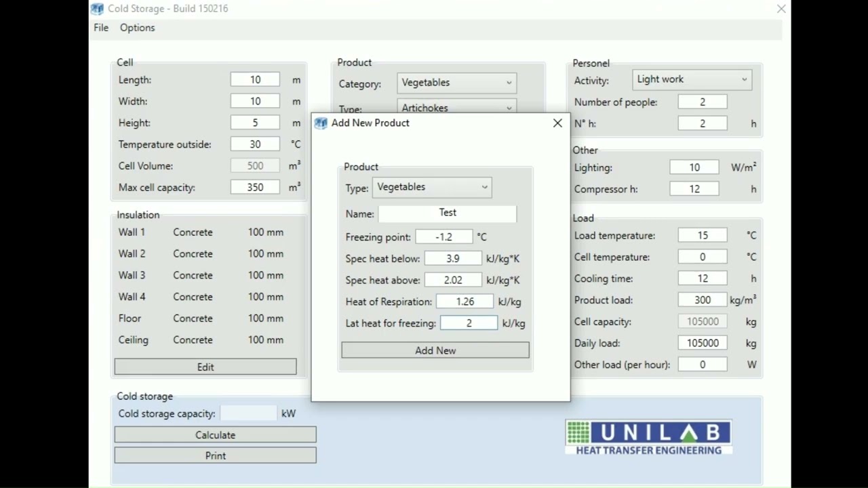Click the Freezing point input field

pyautogui.click(x=444, y=237)
